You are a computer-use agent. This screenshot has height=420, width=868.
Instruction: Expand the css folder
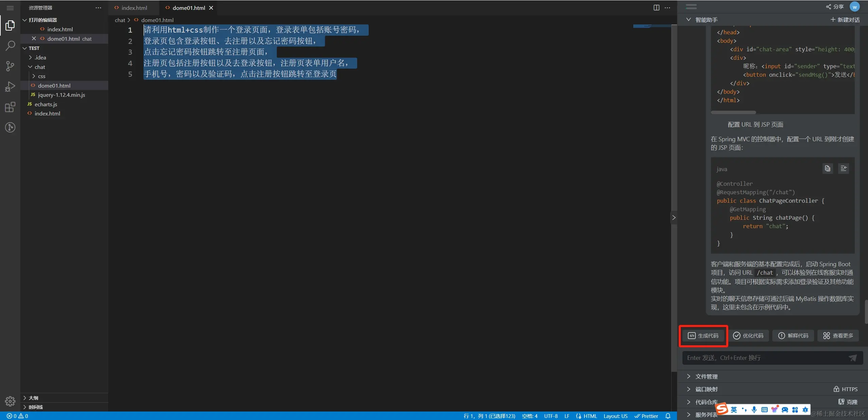(x=41, y=76)
